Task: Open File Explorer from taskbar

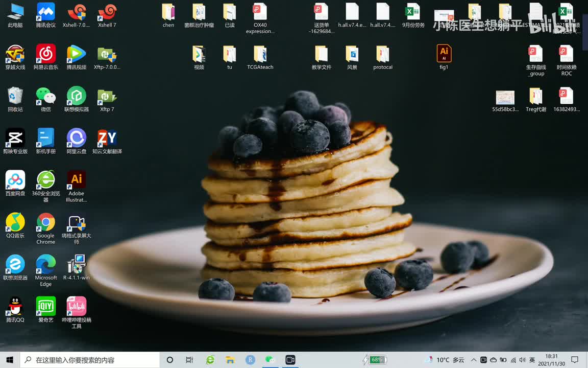Action: point(230,360)
